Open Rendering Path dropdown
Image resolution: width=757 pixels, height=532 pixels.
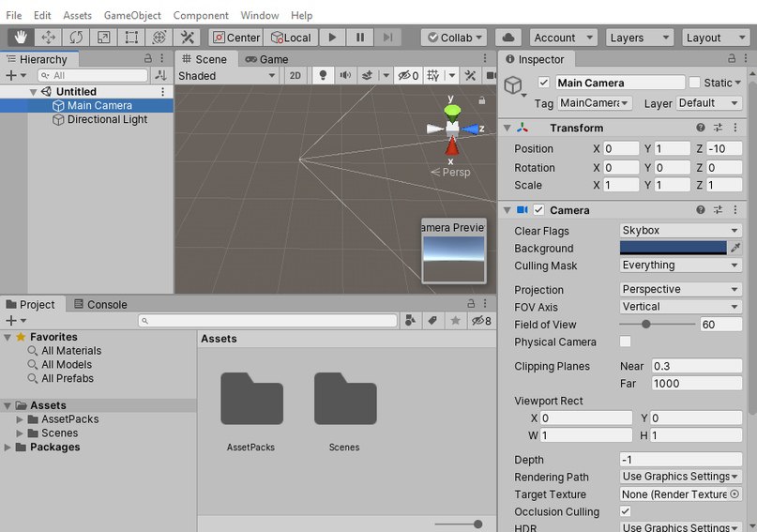point(681,477)
